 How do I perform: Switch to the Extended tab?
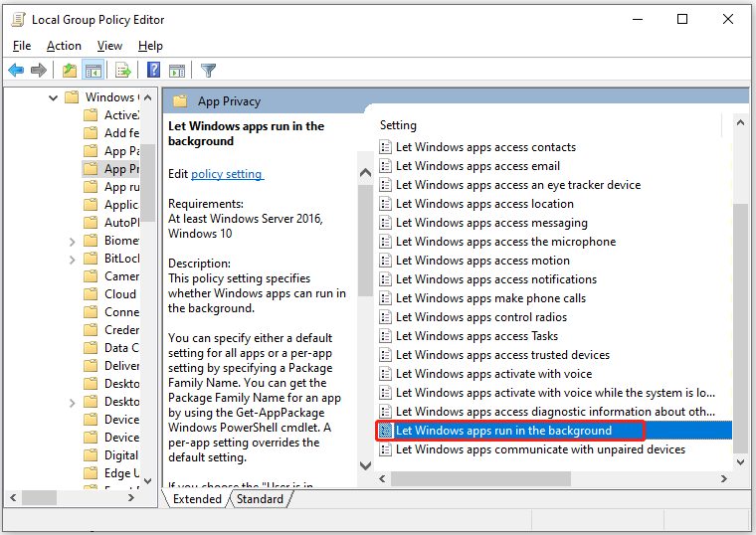click(197, 499)
